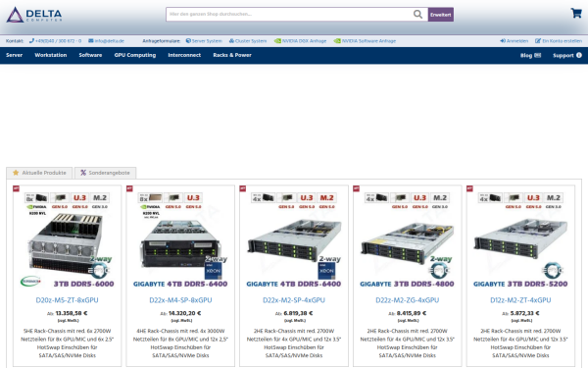The height and width of the screenshot is (368, 588).
Task: Open D22z-M2-ZG-4xGPU product title
Action: (408, 300)
